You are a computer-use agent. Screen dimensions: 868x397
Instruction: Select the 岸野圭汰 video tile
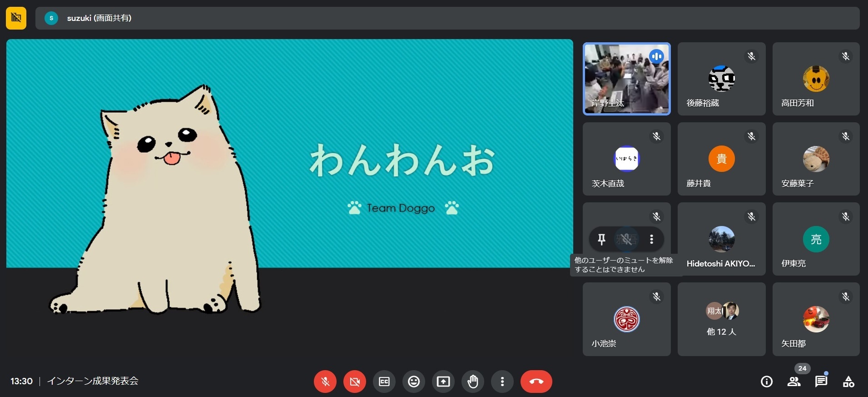(x=627, y=79)
